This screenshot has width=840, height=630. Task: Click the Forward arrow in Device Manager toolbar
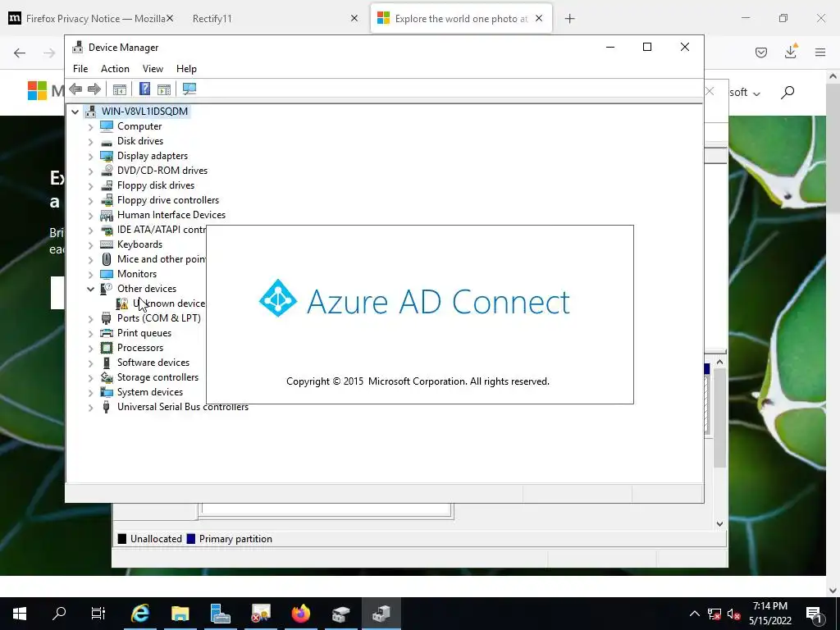94,89
